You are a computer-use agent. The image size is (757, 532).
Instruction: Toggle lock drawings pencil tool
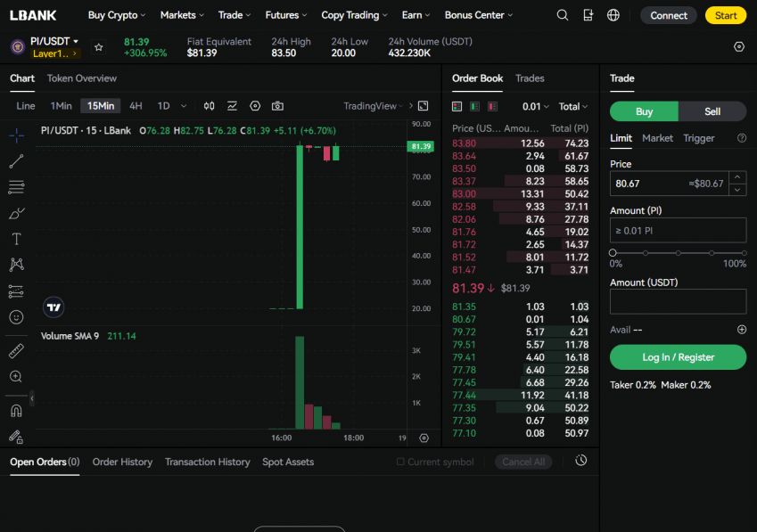16,437
